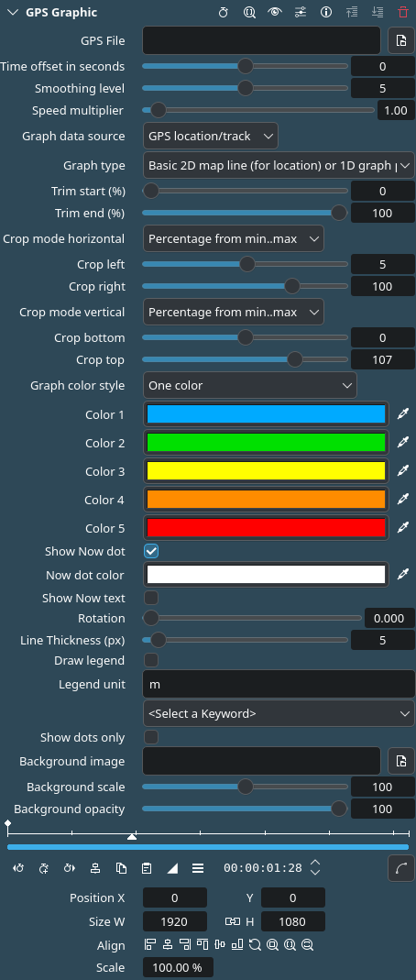Click the Legend unit text field

tap(279, 685)
